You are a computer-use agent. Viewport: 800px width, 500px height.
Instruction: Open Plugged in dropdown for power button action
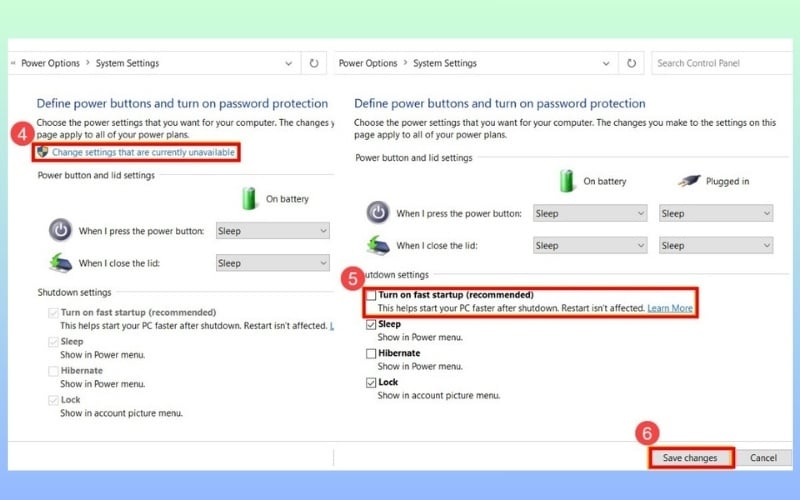click(x=715, y=213)
